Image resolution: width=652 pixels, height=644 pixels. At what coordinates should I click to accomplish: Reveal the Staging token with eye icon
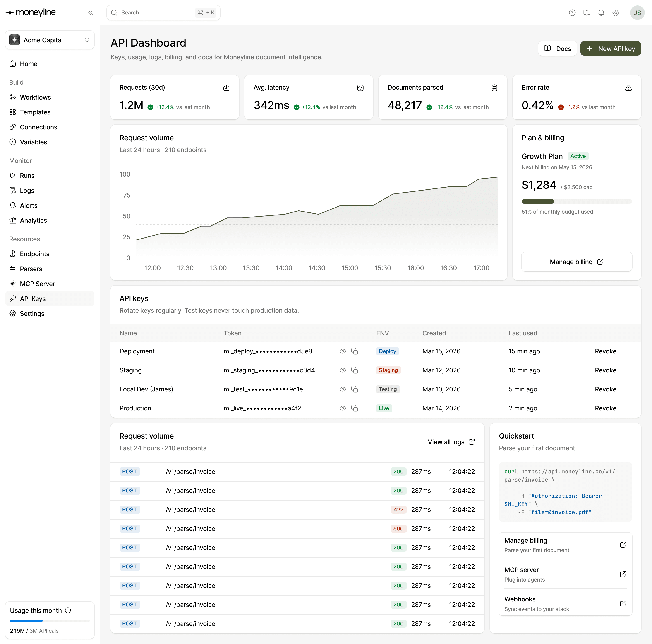(343, 370)
